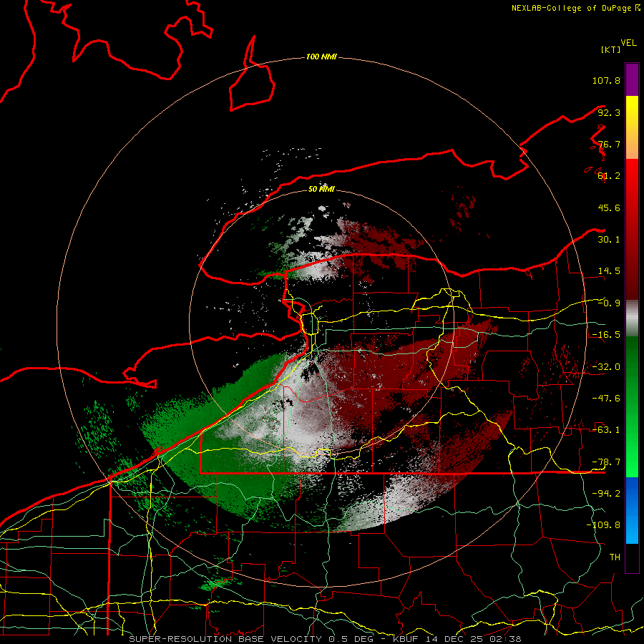Image resolution: width=644 pixels, height=644 pixels.
Task: Click the 107.8 legend value
Action: click(x=606, y=80)
